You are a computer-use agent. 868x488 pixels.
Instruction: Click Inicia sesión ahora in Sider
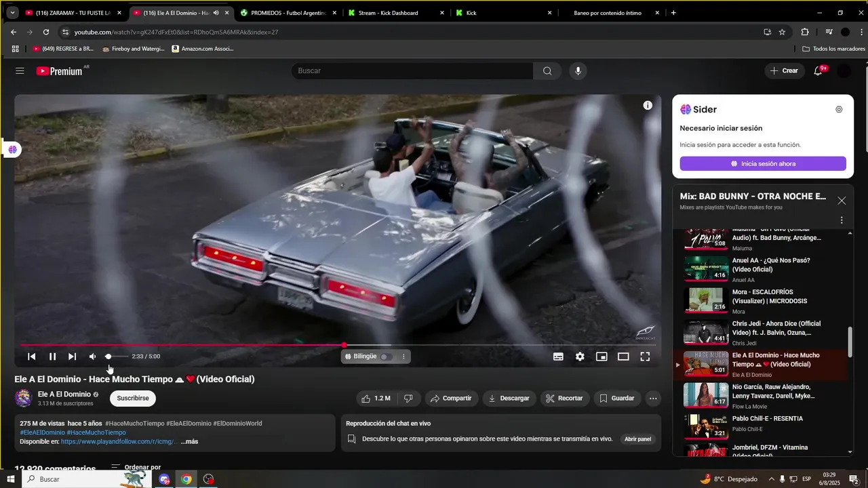point(763,164)
